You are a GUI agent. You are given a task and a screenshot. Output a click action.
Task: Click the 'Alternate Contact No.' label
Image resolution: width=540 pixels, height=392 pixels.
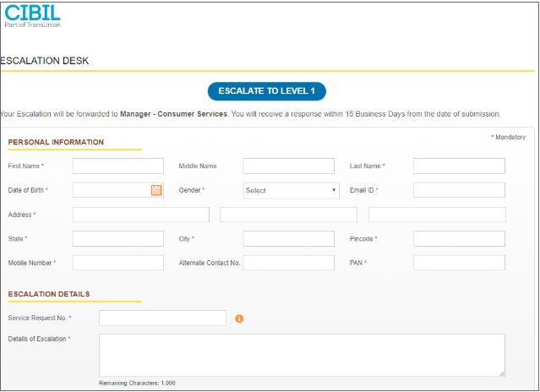(x=210, y=263)
